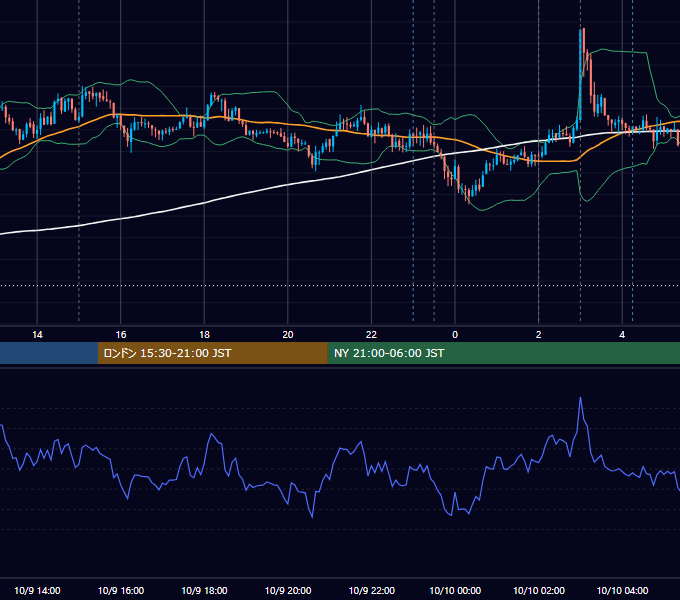
Task: Click the NY 21:00-06:00 JST session bar
Action: [x=503, y=353]
